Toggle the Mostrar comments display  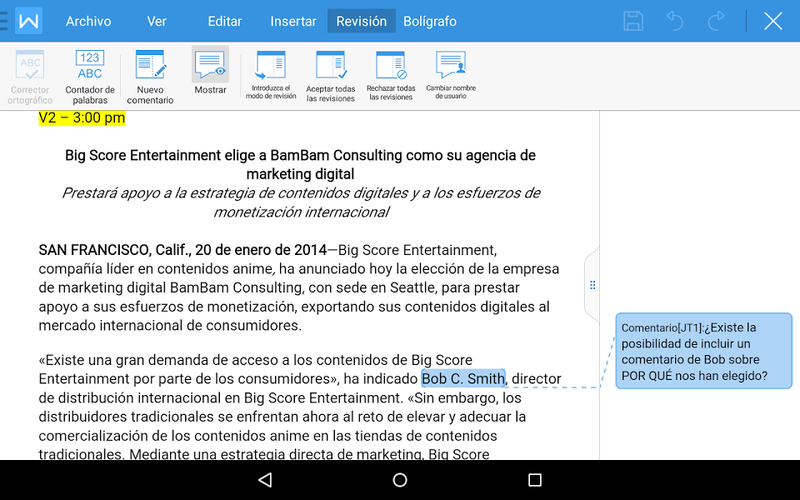(x=210, y=74)
